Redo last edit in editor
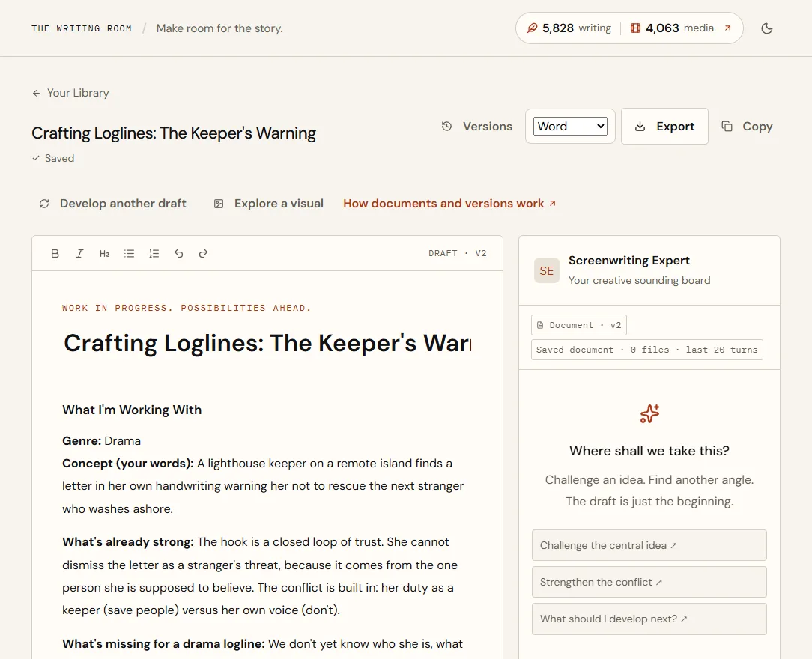 coord(203,253)
